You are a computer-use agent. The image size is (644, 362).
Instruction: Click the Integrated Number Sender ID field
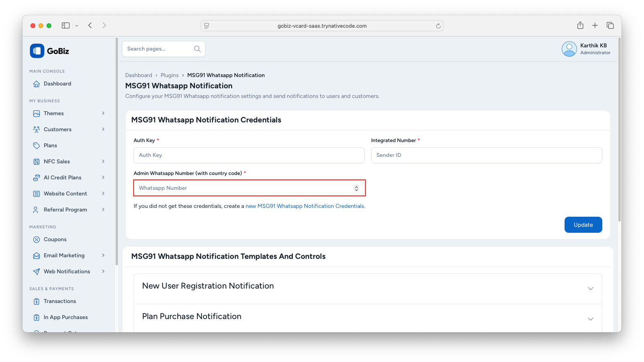(x=486, y=155)
